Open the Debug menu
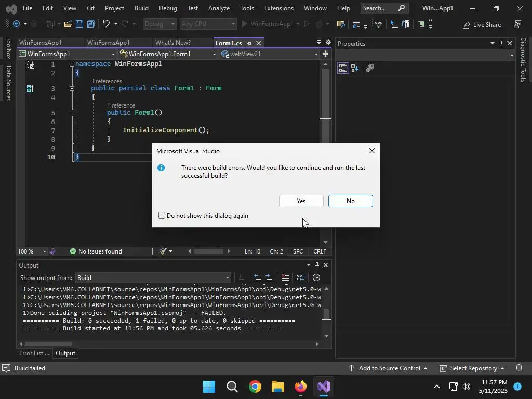Image resolution: width=532 pixels, height=399 pixels. (168, 8)
